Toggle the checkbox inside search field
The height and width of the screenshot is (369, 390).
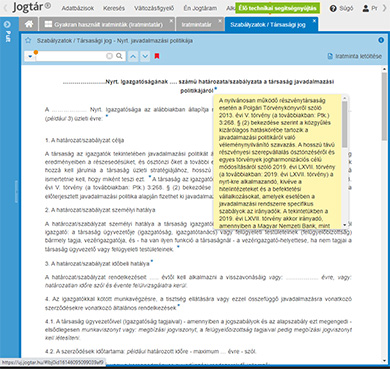click(109, 56)
